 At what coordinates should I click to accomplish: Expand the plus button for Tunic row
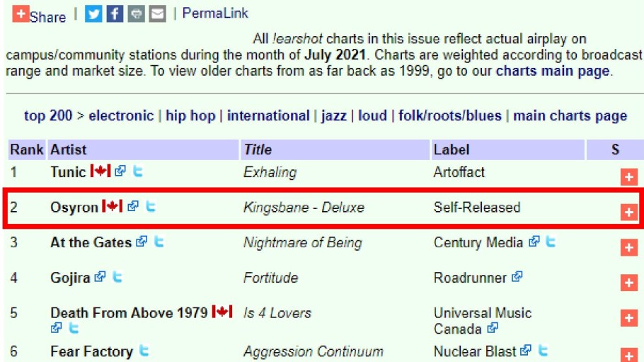628,177
